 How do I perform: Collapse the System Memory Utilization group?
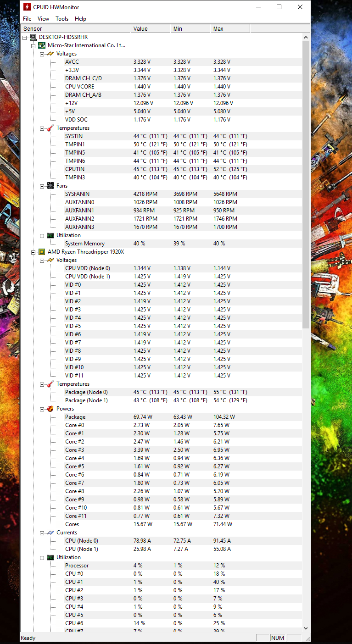42,235
